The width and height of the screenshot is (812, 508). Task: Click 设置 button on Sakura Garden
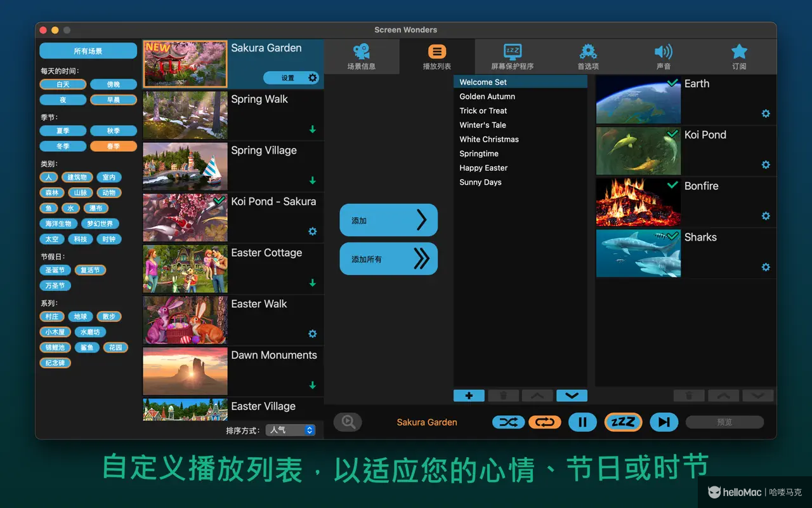(x=291, y=78)
